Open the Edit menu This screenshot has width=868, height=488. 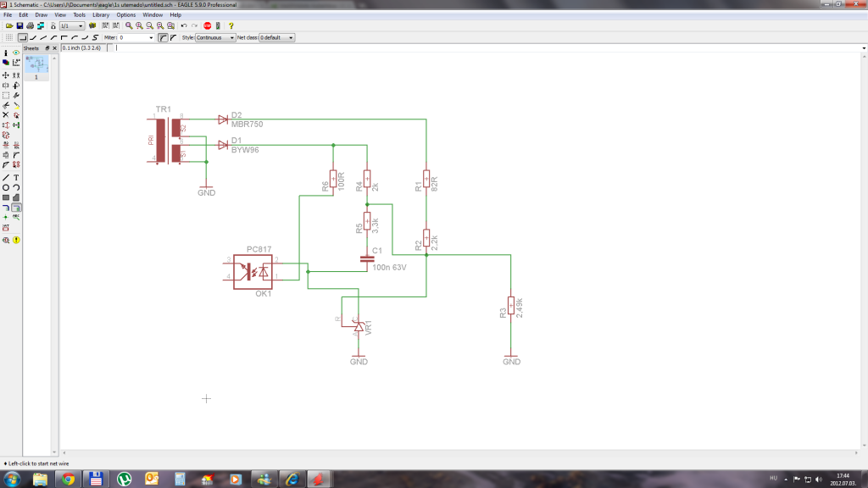[x=23, y=15]
